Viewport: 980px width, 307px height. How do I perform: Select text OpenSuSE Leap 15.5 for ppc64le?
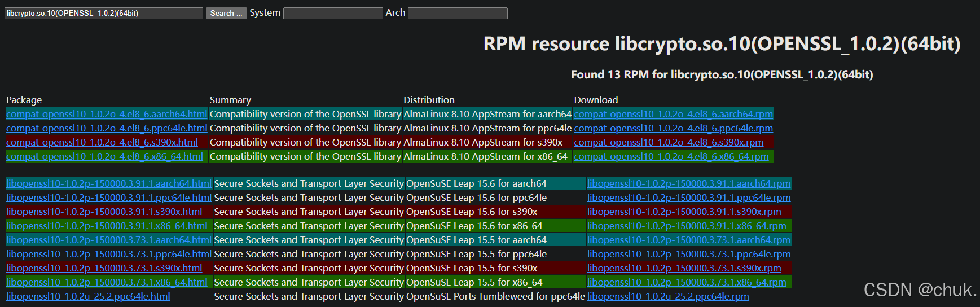pyautogui.click(x=476, y=254)
